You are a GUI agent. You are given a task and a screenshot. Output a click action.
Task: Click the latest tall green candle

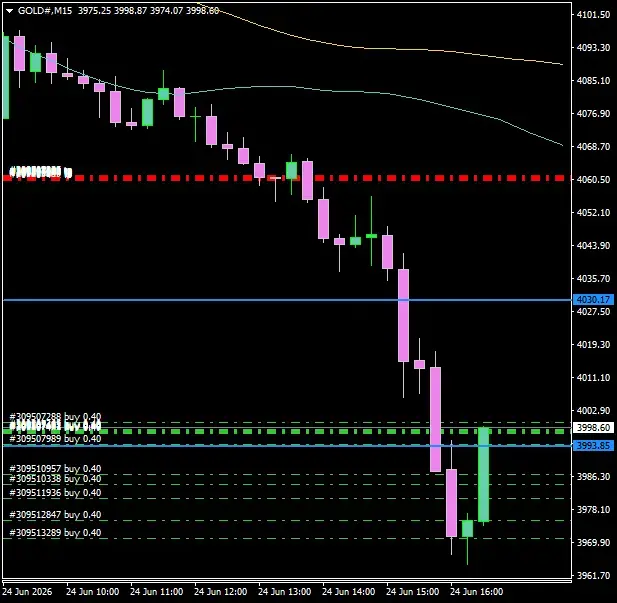pos(484,474)
